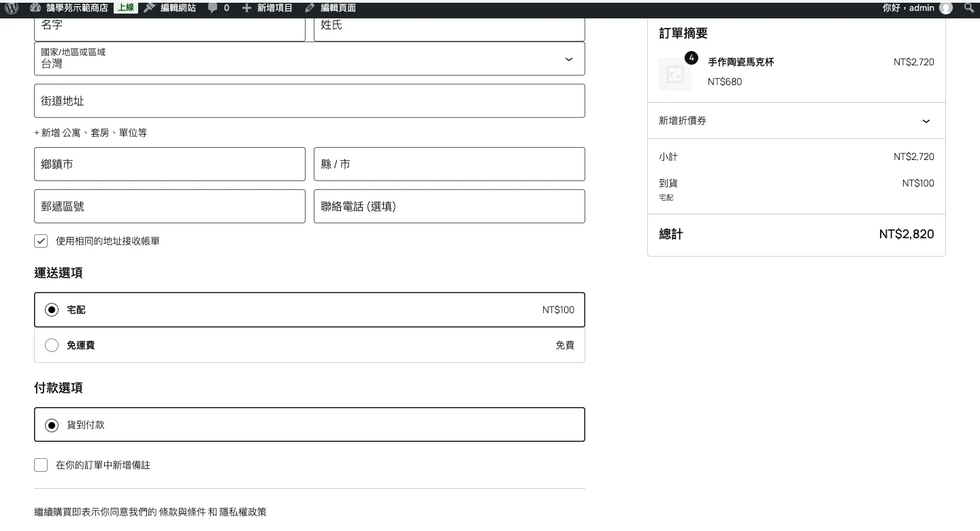Select the 宅配 shipping radio button

click(x=52, y=310)
